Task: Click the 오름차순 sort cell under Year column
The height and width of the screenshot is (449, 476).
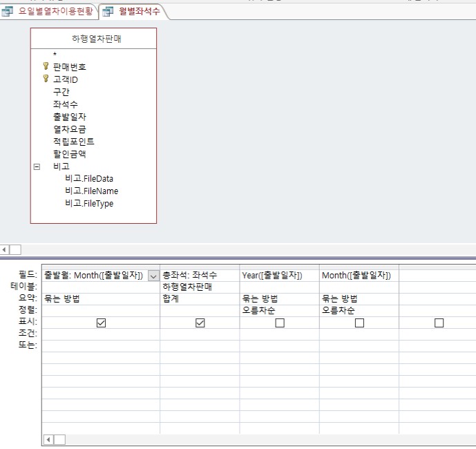Action: click(279, 311)
